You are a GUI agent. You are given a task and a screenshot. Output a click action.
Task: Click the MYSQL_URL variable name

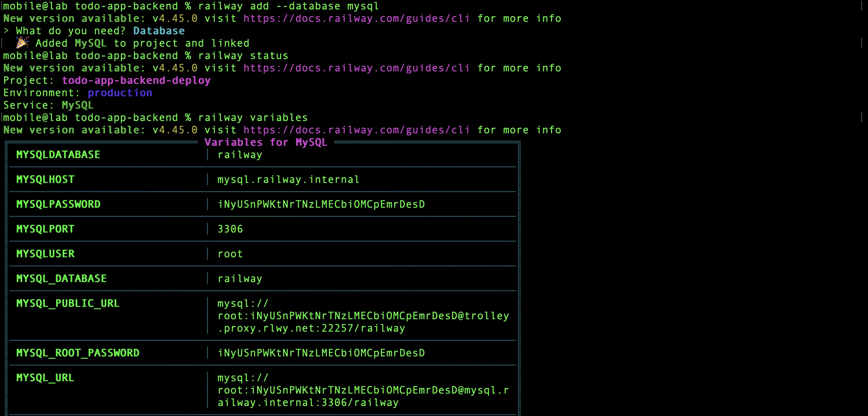pyautogui.click(x=45, y=378)
